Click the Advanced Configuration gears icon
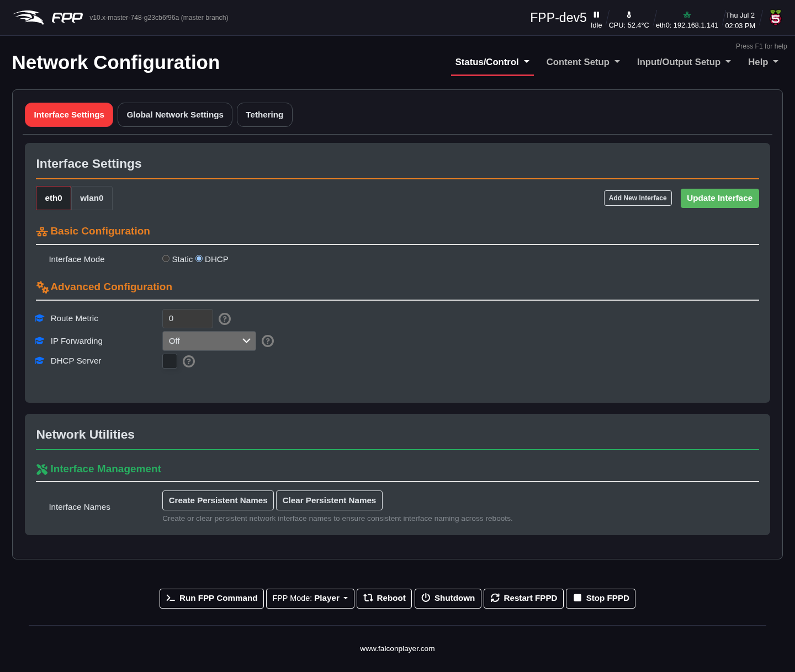 [x=43, y=287]
